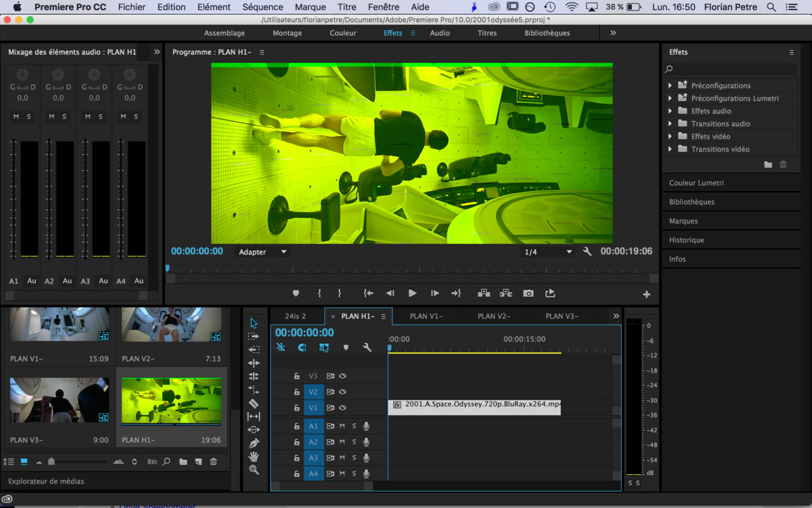This screenshot has height=508, width=812.
Task: Mute audio track A1 in timeline
Action: (x=342, y=426)
